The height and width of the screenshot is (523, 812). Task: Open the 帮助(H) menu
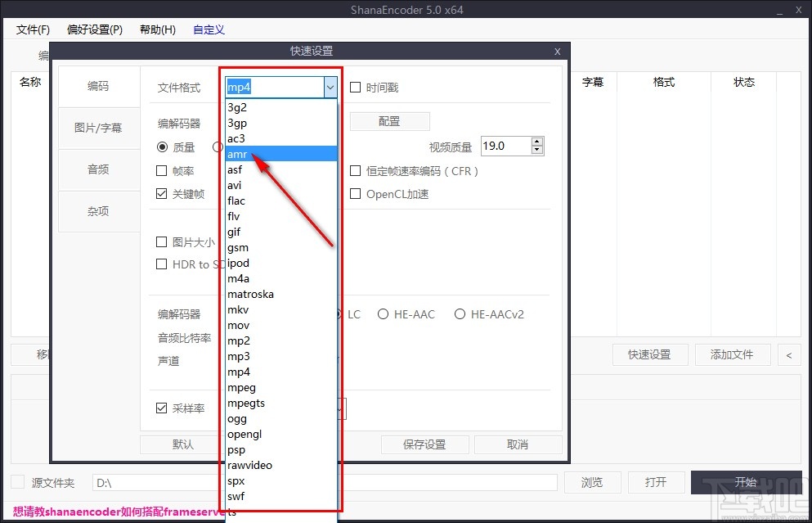click(x=158, y=29)
